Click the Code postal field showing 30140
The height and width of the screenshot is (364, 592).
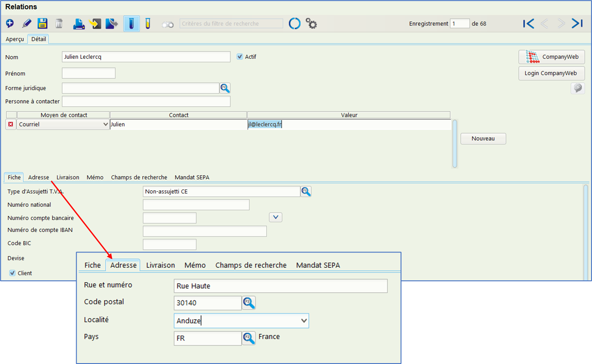[208, 303]
